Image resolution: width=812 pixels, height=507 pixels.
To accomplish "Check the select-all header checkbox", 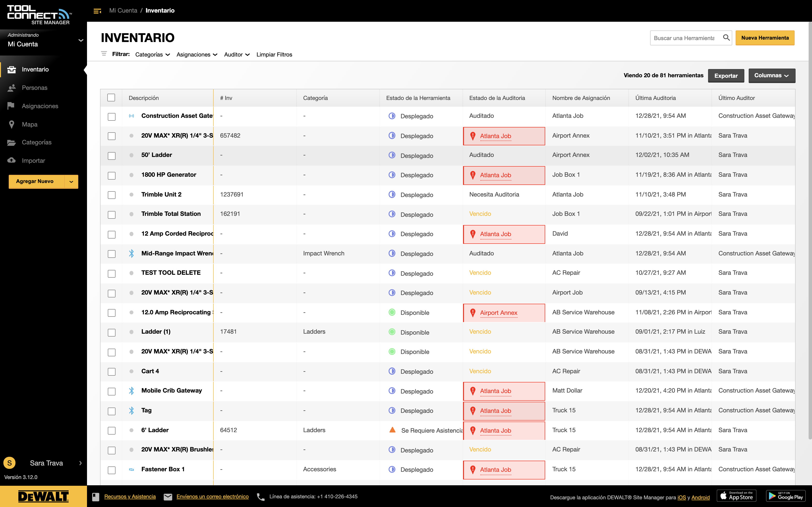I will pos(111,98).
